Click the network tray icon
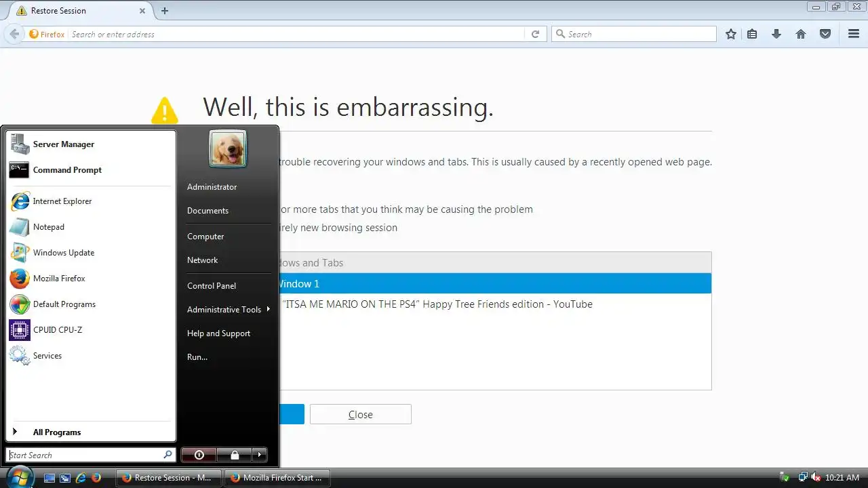 click(x=803, y=478)
